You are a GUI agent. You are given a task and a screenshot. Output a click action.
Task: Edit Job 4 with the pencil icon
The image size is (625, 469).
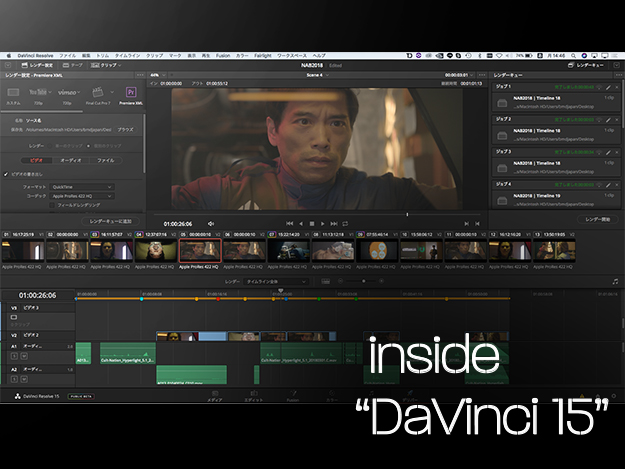click(608, 185)
